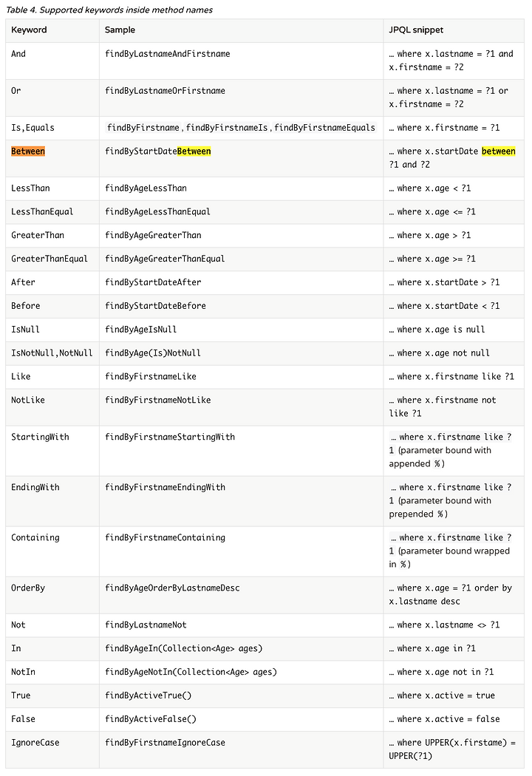Image resolution: width=532 pixels, height=776 pixels.
Task: Click the highlighted between in JPQL snippet
Action: coord(498,152)
